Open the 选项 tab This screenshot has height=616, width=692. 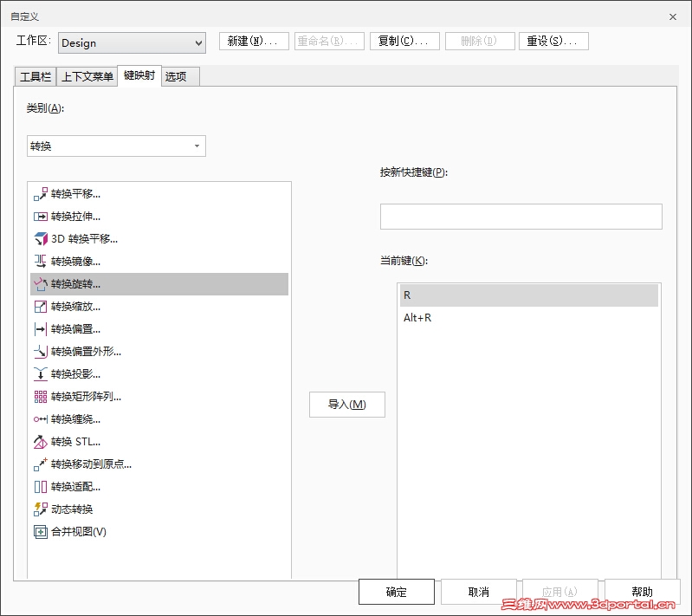(180, 76)
